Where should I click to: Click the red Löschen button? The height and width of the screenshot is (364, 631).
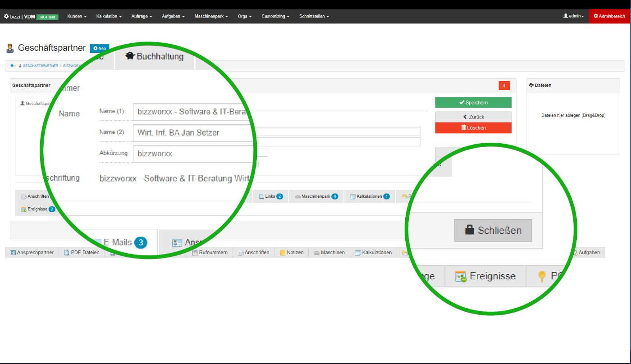pyautogui.click(x=473, y=128)
